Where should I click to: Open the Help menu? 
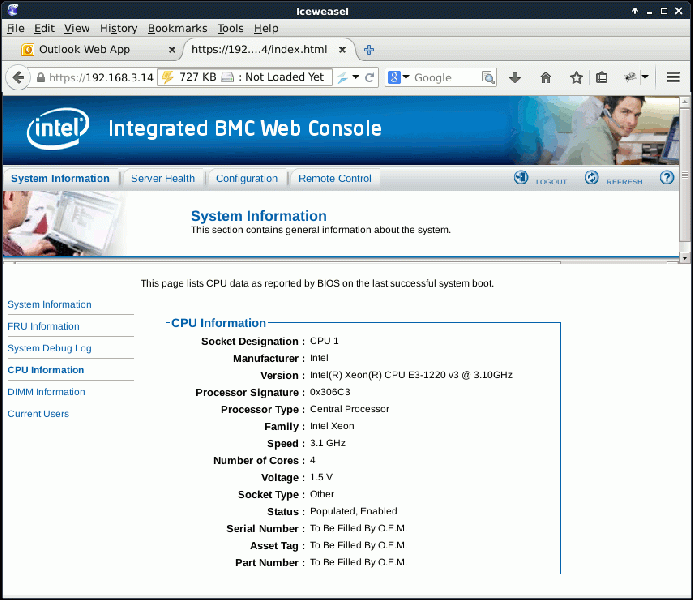click(x=266, y=28)
